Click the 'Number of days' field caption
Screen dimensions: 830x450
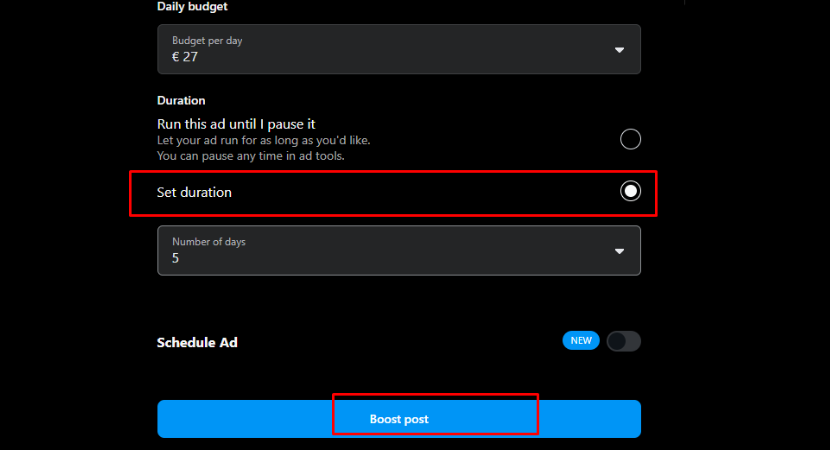coord(209,242)
